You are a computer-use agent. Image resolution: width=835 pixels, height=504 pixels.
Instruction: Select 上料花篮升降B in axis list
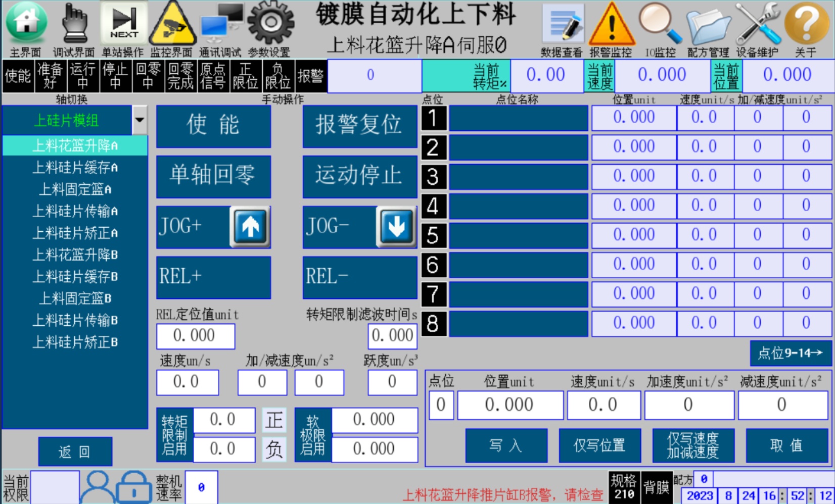(x=75, y=255)
